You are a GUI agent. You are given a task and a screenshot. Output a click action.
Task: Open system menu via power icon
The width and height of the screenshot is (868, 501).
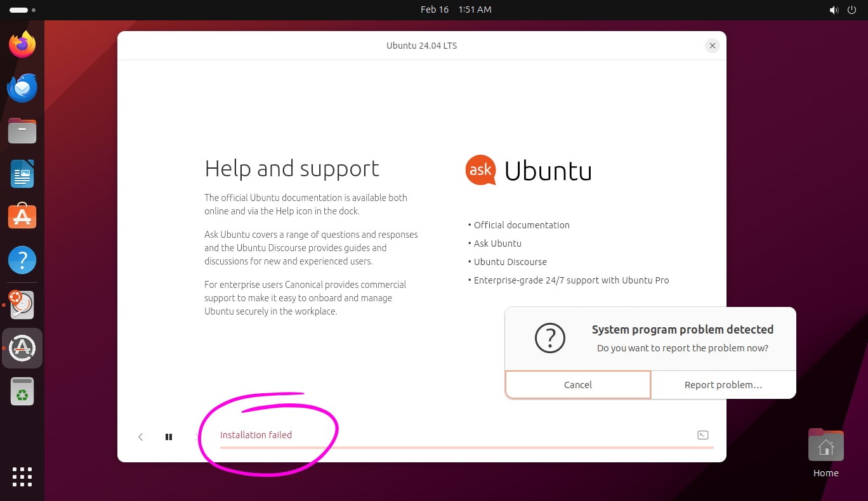click(x=852, y=10)
